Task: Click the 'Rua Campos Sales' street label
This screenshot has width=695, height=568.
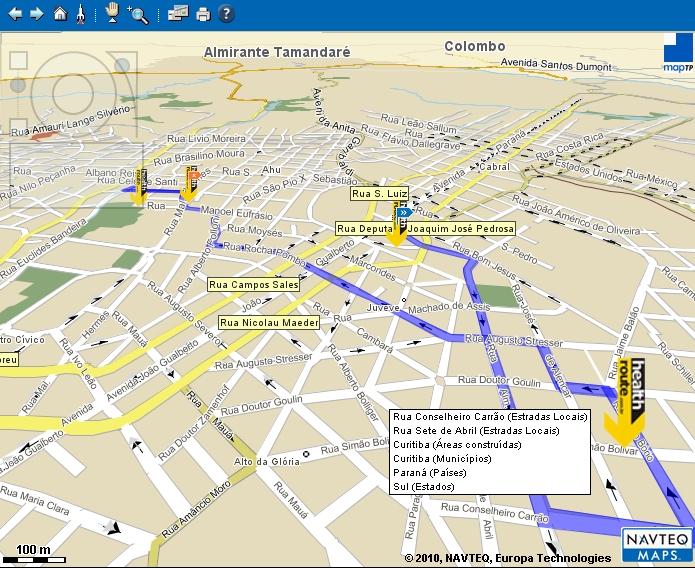Action: click(x=253, y=285)
